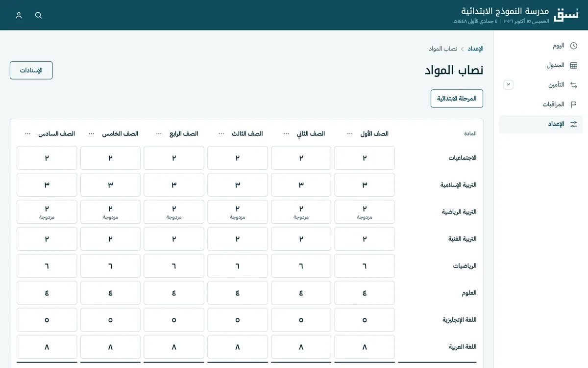Select الإعداد in the sidebar

(x=541, y=124)
